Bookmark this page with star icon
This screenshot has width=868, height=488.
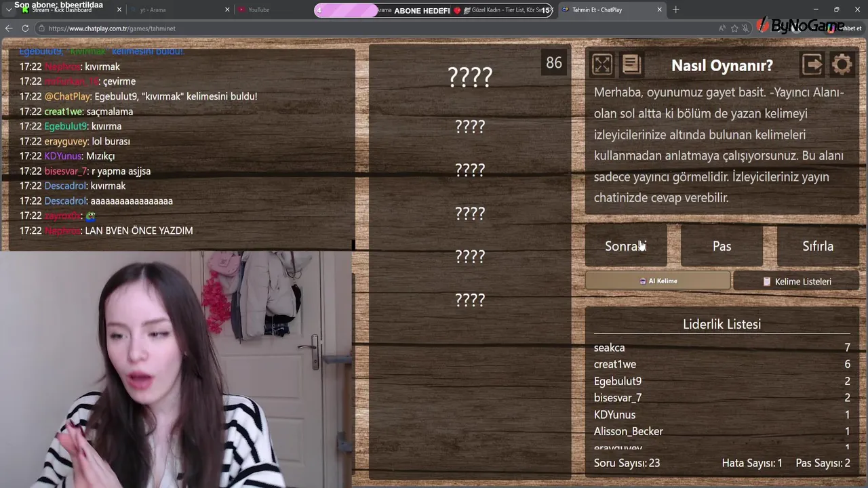pos(734,28)
